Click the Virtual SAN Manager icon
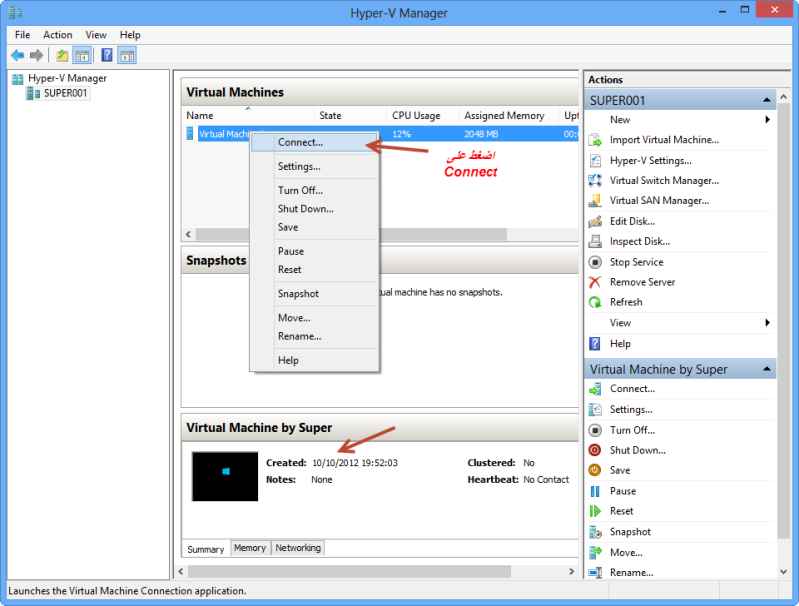This screenshot has width=799, height=606. pos(595,201)
